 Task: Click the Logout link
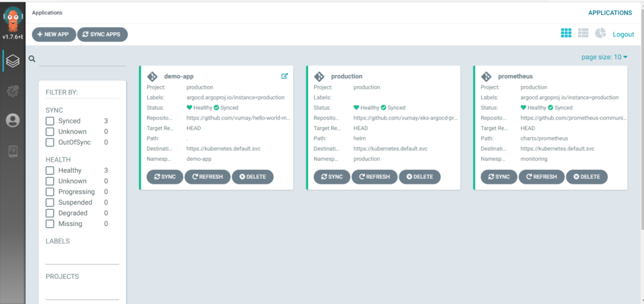[x=623, y=34]
